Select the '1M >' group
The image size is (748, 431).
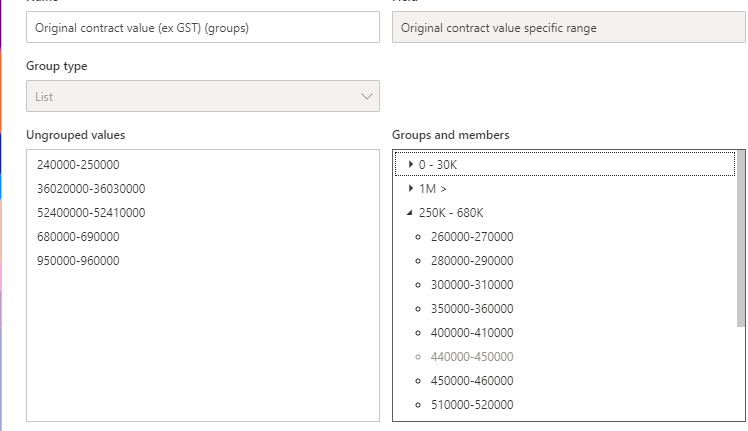[x=433, y=189]
